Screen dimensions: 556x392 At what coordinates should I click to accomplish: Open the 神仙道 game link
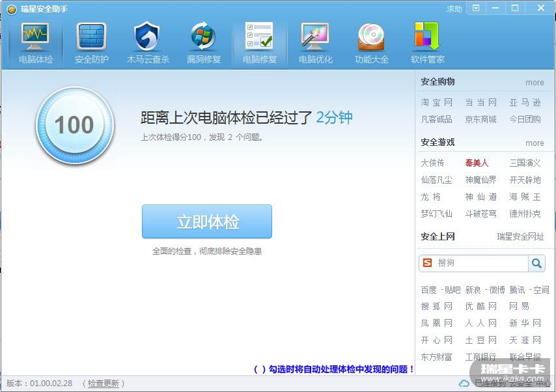[x=481, y=197]
